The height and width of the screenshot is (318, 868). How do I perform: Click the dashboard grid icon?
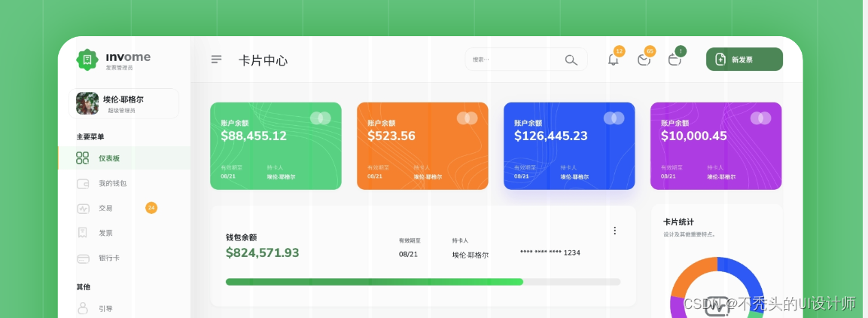(83, 158)
